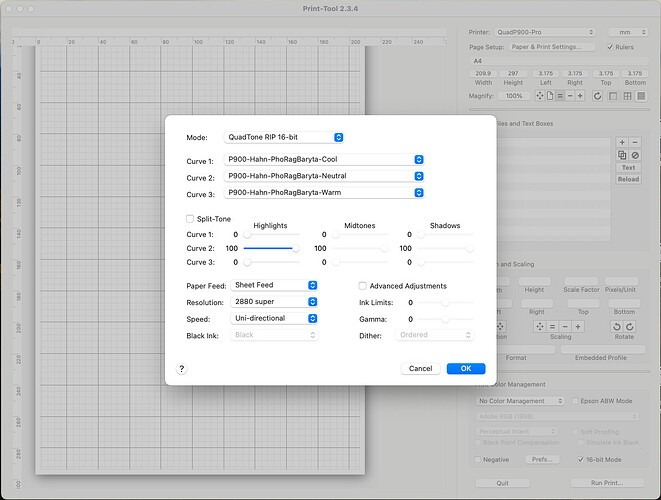The image size is (661, 500).
Task: Click the Magnify 100% field
Action: (x=513, y=95)
